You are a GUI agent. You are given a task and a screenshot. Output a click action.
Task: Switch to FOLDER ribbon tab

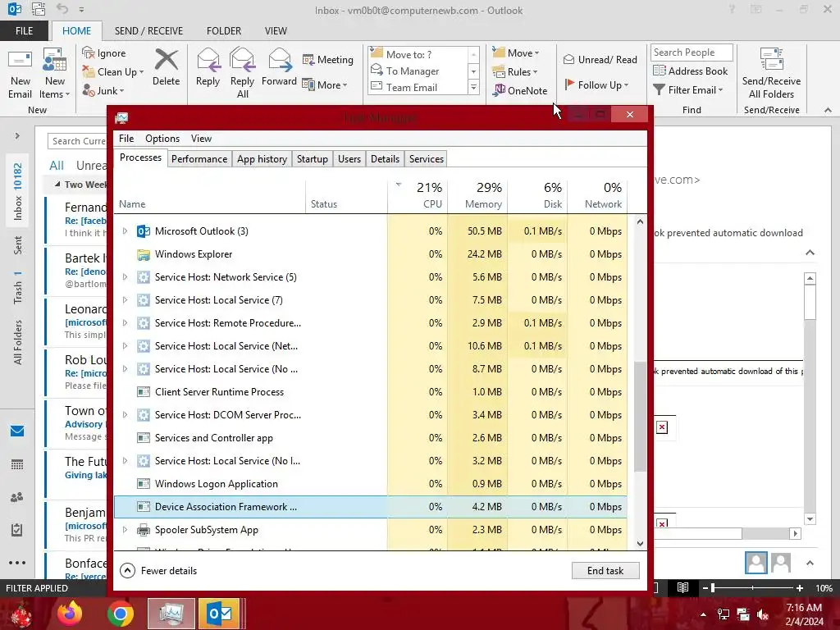coord(224,31)
